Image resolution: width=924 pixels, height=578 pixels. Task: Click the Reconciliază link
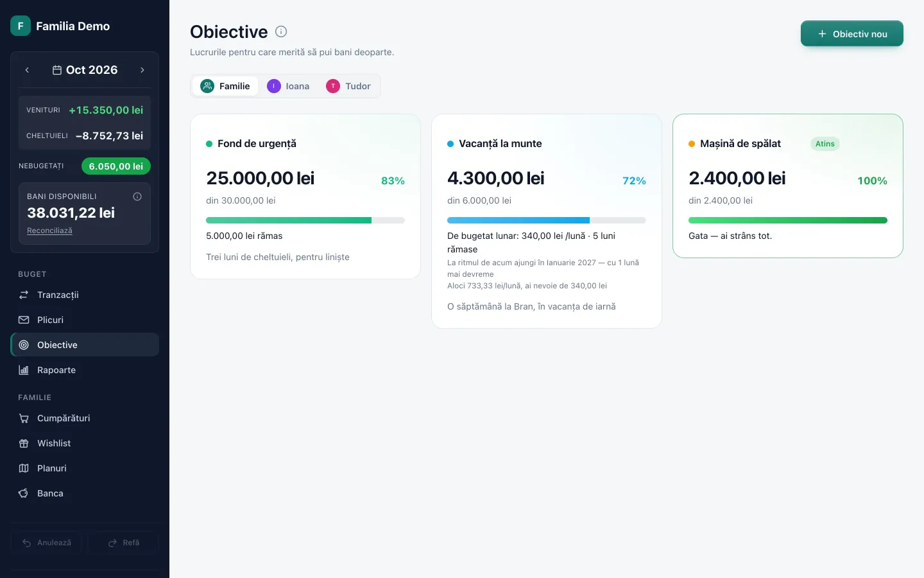49,231
